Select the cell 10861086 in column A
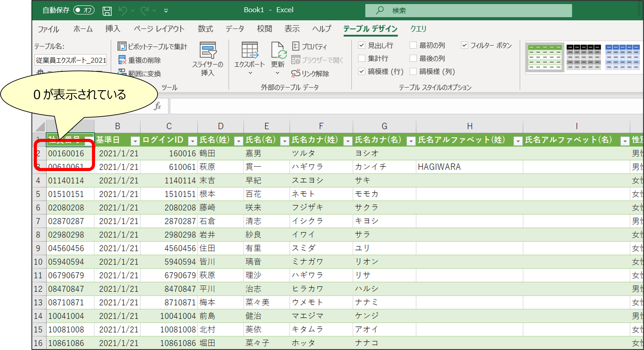644x350 pixels. (70, 343)
